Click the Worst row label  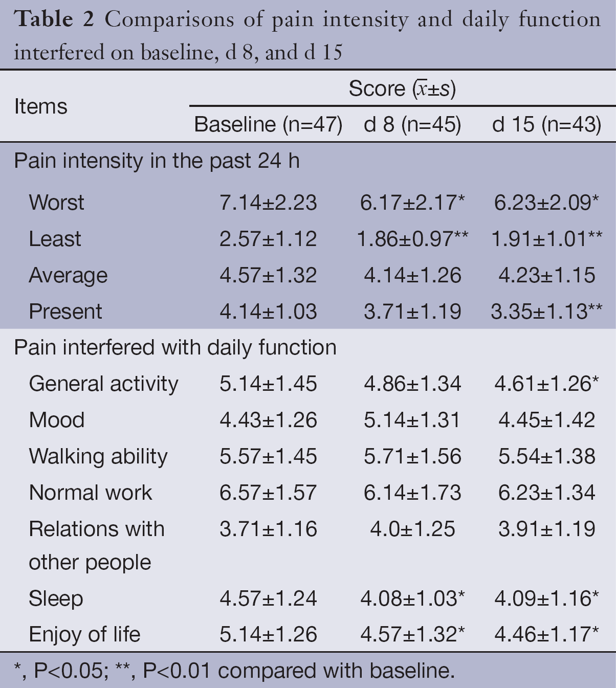tap(56, 203)
